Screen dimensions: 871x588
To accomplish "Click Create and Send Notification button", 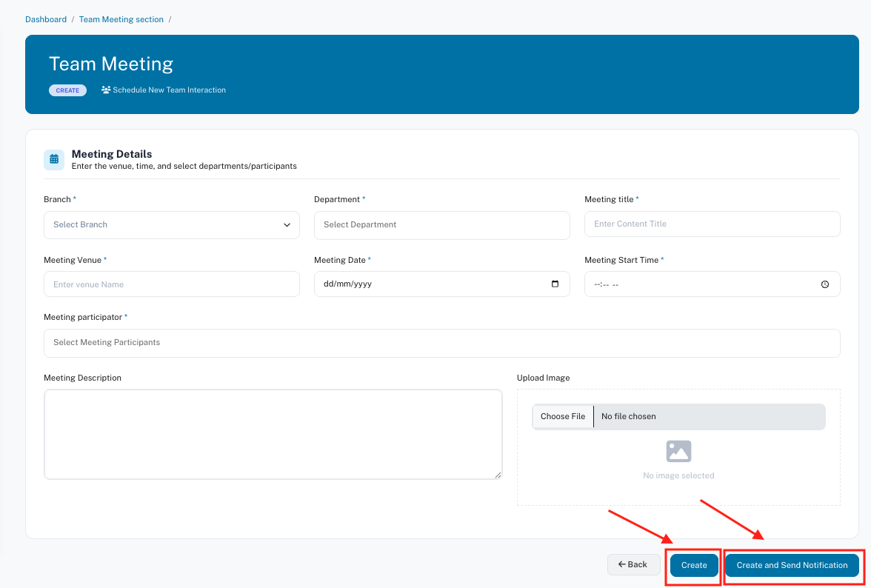I will coord(792,565).
